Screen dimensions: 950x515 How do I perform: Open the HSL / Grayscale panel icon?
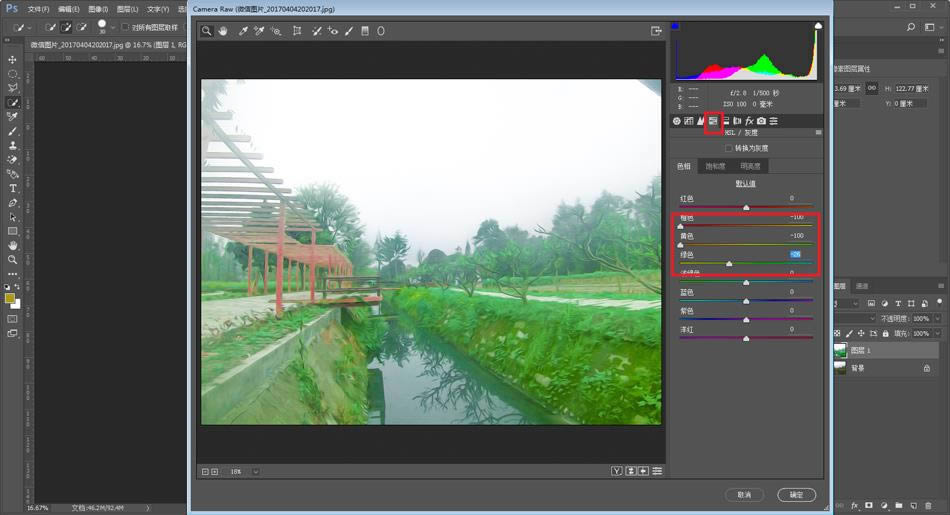point(713,121)
